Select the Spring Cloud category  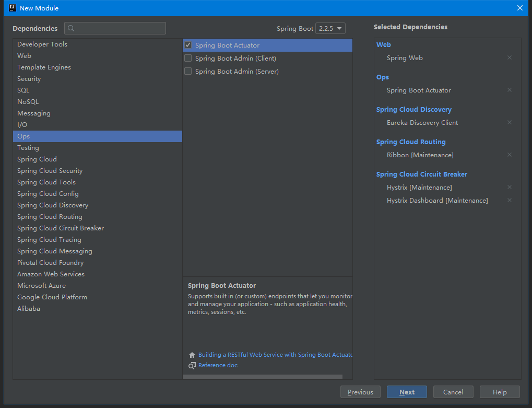coord(98,159)
